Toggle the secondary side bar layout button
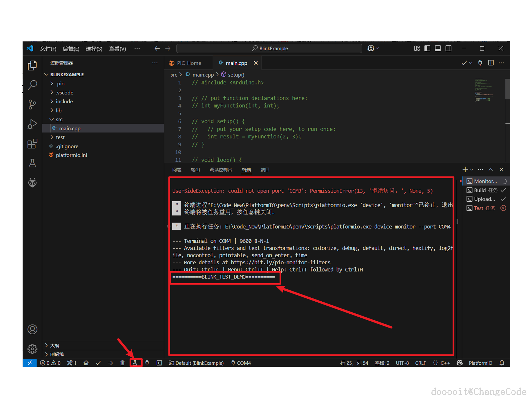 pos(448,48)
